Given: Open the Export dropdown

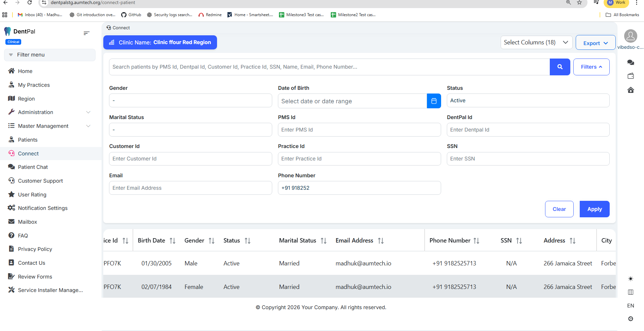Looking at the screenshot, I should [595, 43].
